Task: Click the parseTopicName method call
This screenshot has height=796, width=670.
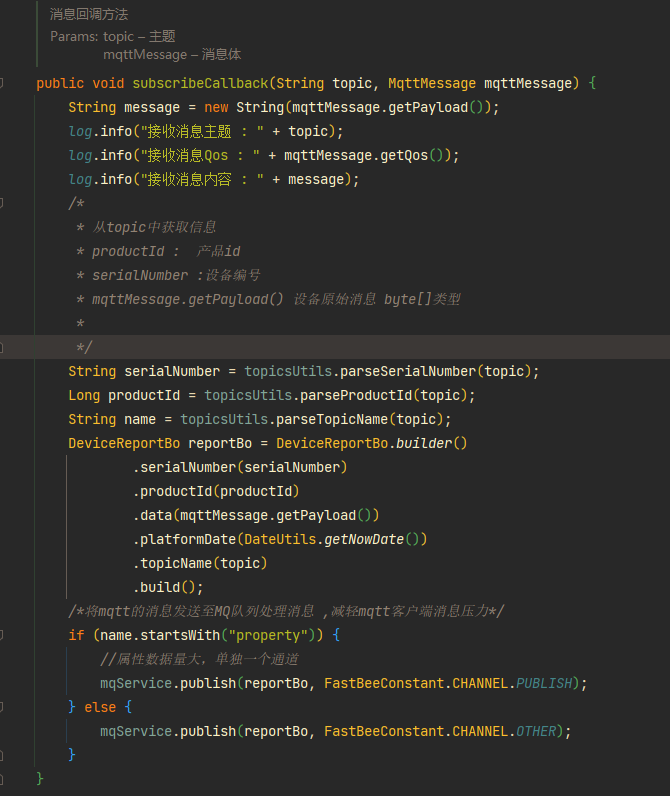Action: pyautogui.click(x=332, y=419)
